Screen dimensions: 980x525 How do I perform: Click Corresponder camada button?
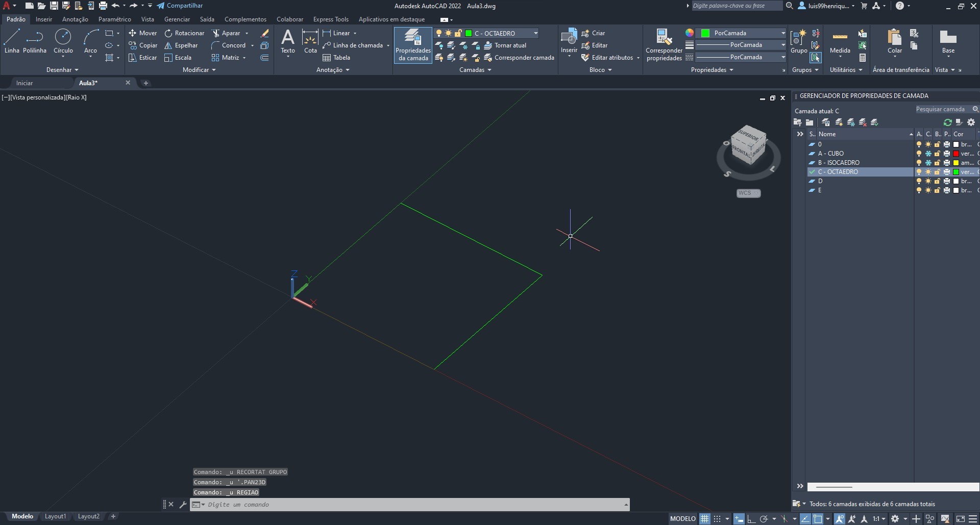point(519,58)
